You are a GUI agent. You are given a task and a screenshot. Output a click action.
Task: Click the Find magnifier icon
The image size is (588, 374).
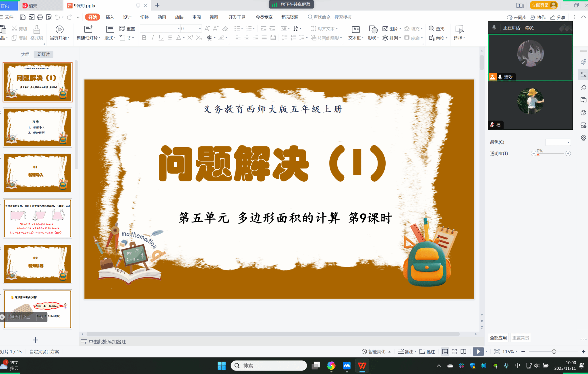[x=431, y=28]
